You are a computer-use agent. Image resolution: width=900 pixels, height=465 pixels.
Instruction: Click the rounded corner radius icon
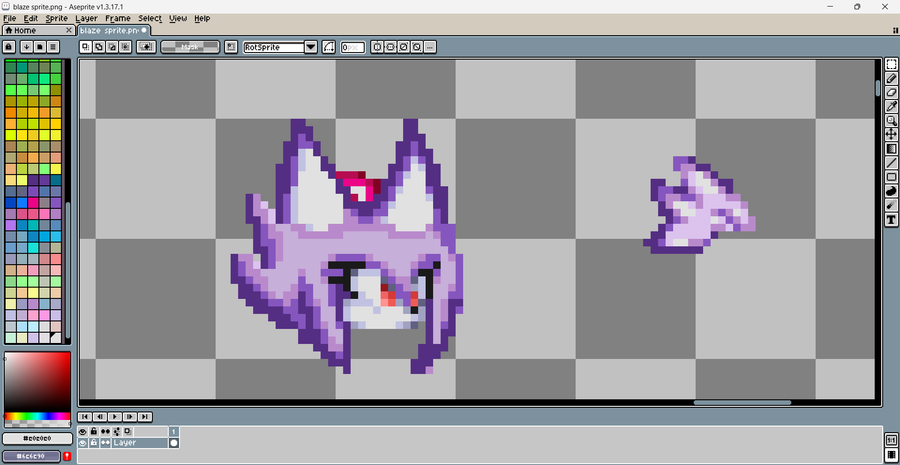tap(329, 47)
